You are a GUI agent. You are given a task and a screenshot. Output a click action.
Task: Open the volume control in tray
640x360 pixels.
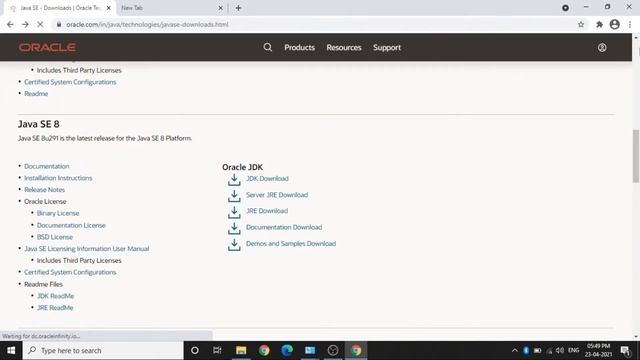pos(560,350)
